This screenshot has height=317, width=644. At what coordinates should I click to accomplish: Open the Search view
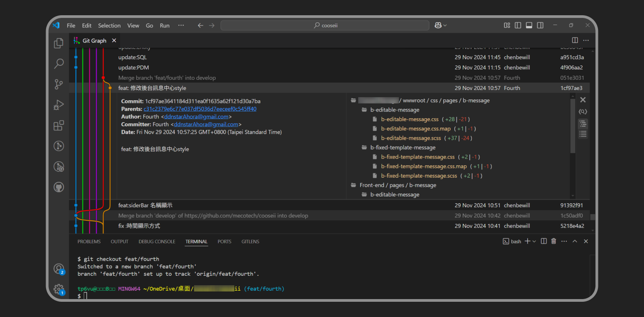coord(59,64)
